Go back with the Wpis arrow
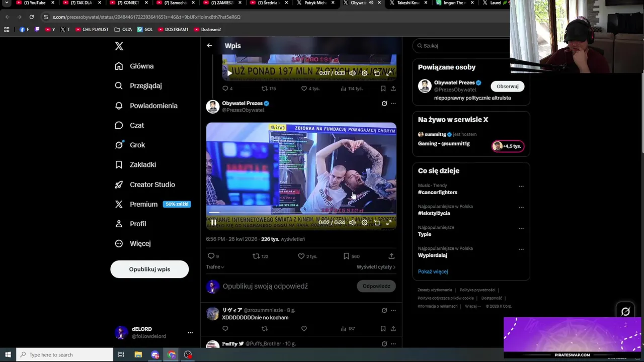The width and height of the screenshot is (644, 362). tap(209, 45)
